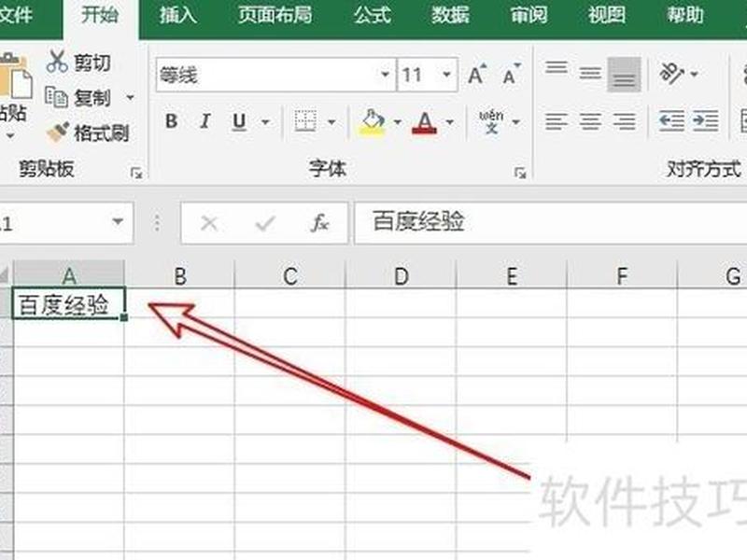Select column B header
Screen dimensions: 747x560
(x=179, y=274)
